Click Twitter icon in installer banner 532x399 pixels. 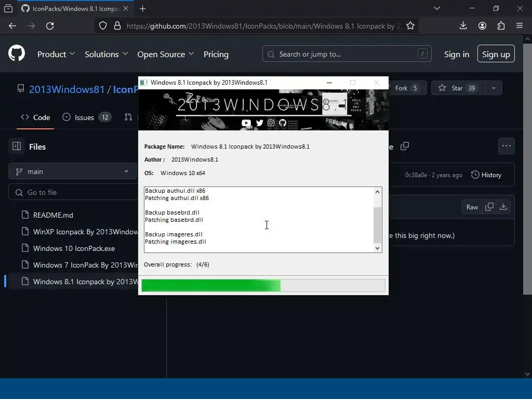(x=260, y=123)
